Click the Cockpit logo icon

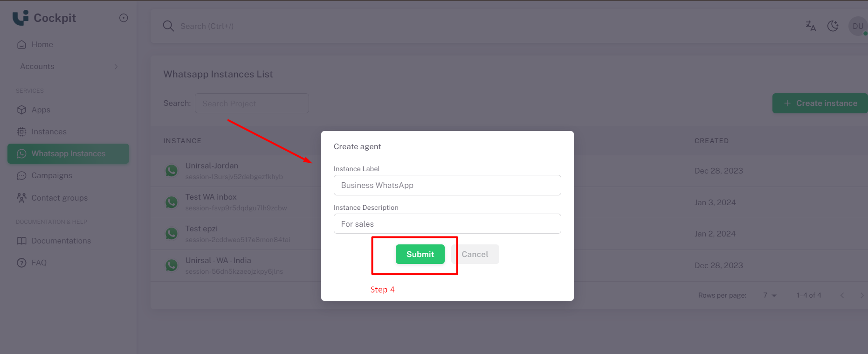21,18
